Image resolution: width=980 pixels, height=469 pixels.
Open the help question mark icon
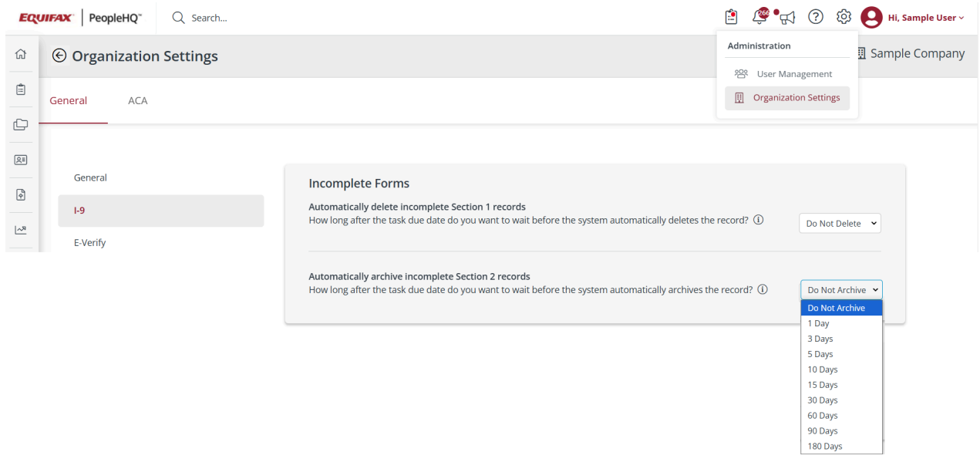coord(815,17)
